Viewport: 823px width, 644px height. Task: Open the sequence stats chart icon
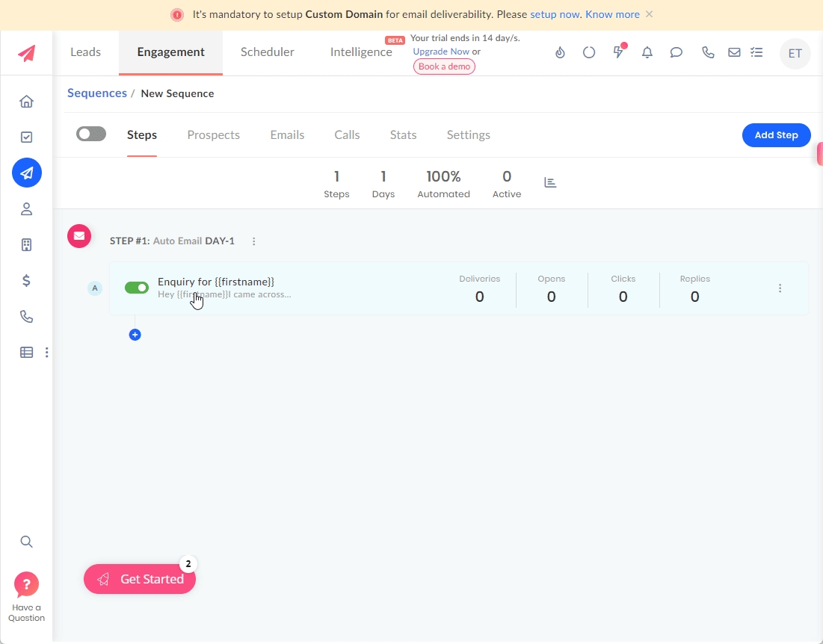551,182
